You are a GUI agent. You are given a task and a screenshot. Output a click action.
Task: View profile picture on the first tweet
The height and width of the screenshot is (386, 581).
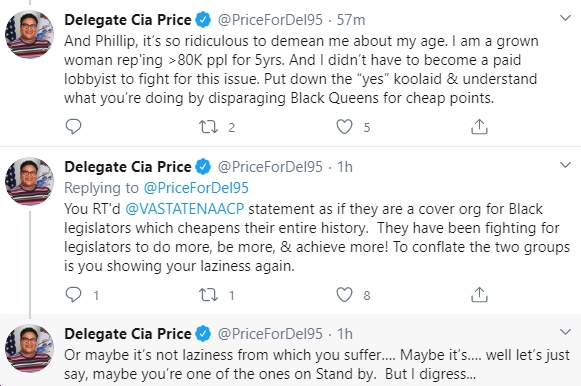[29, 34]
